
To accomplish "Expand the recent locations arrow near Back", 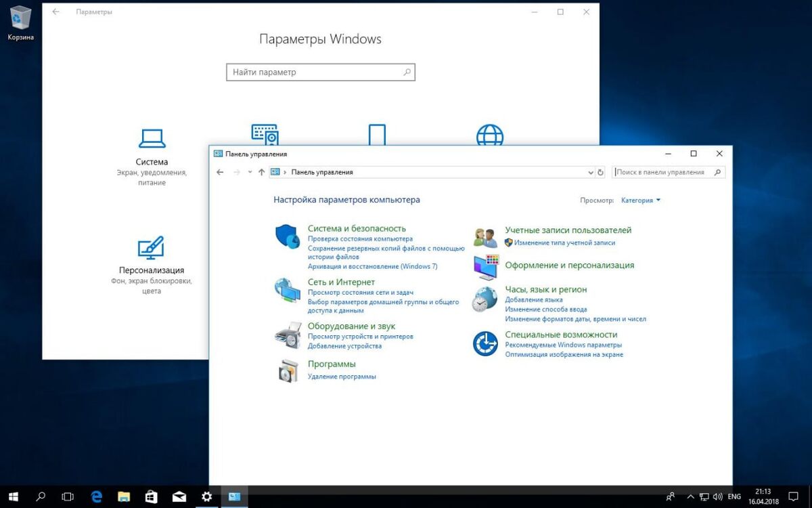I will 250,172.
